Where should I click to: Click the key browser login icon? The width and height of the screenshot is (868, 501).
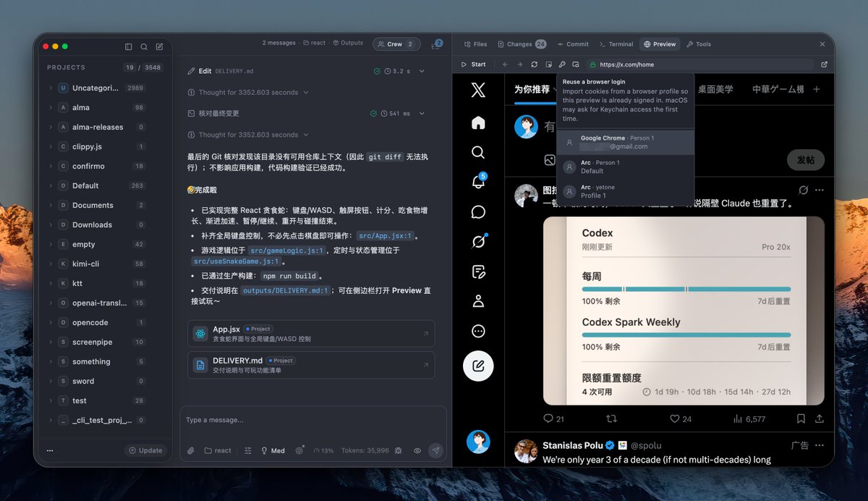tap(562, 64)
